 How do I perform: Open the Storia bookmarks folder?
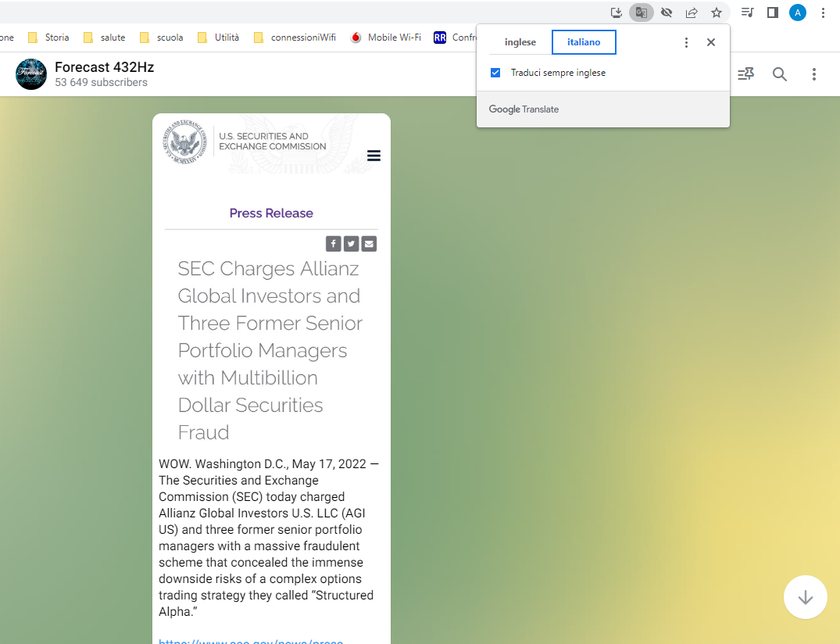(x=48, y=38)
